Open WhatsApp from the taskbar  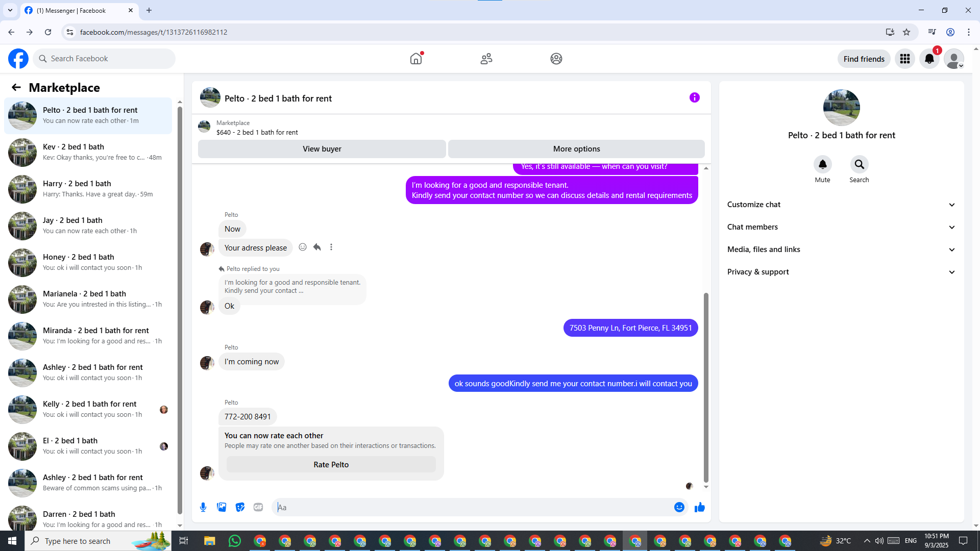235,541
